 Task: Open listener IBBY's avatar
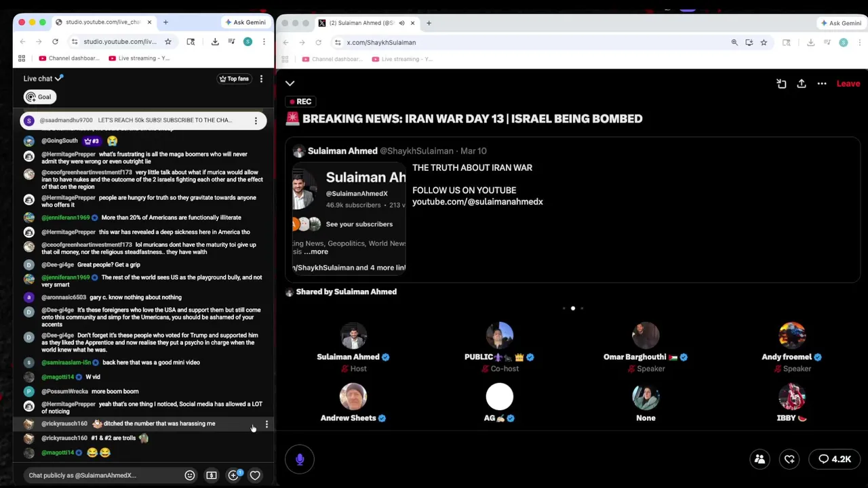click(x=792, y=397)
